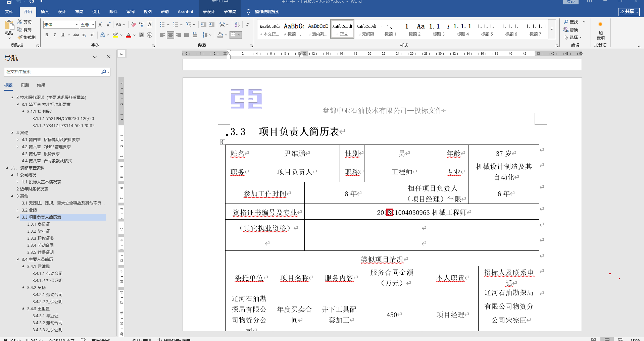This screenshot has width=644, height=341.
Task: Open the font size dropdown showing 五号
Action: pyautogui.click(x=93, y=24)
